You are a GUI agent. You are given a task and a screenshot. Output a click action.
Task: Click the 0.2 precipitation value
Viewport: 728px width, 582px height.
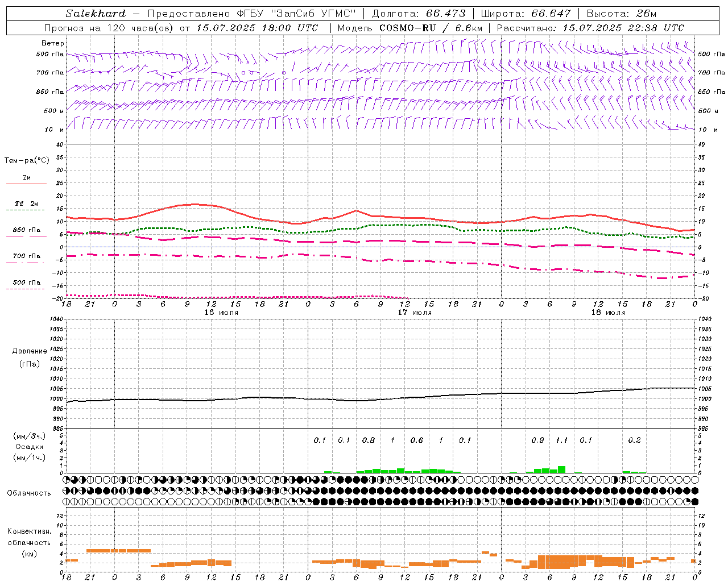coord(634,440)
